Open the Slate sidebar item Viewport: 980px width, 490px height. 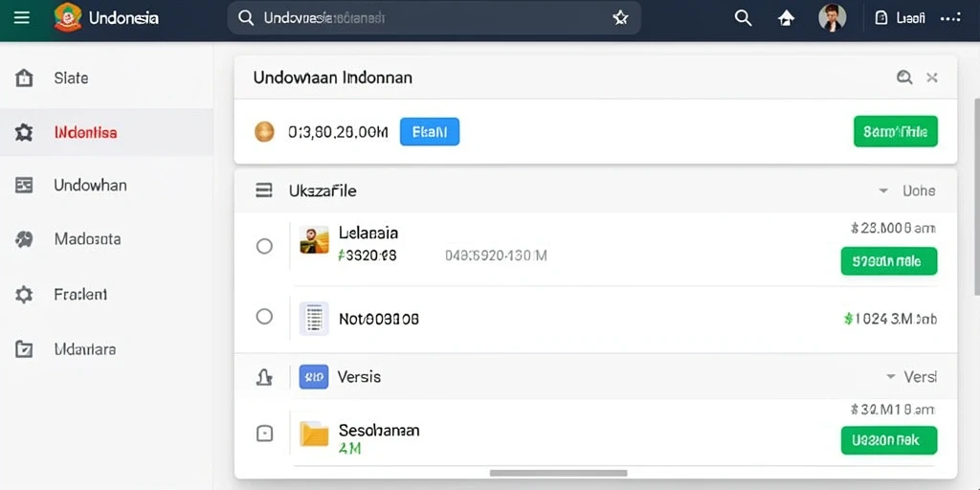106,78
